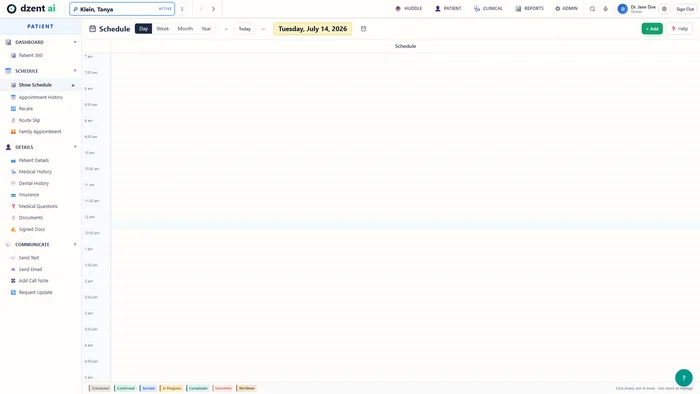Switch to Month view tab

pos(185,29)
